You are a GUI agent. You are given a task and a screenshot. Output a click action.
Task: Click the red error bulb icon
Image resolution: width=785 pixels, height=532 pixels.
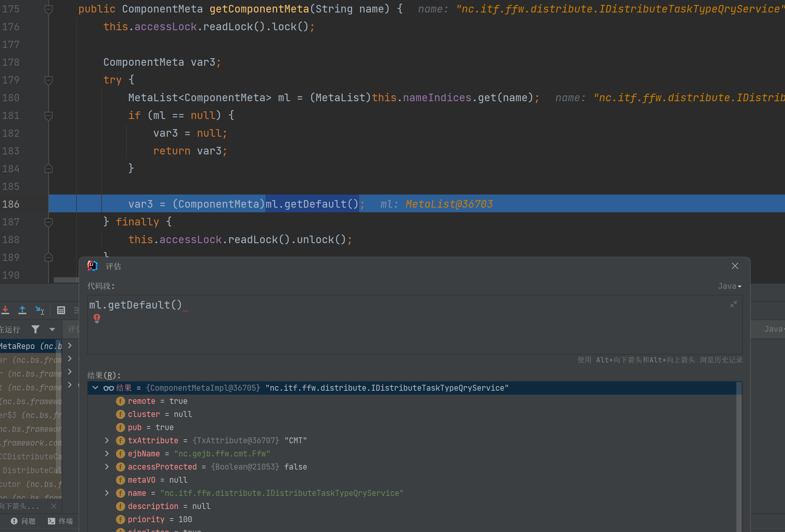coord(97,318)
